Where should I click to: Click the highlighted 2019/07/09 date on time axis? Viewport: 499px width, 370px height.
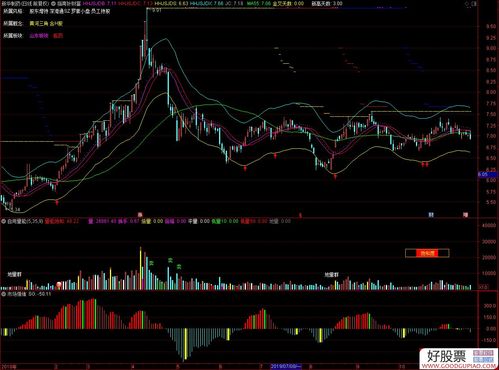[x=286, y=366]
